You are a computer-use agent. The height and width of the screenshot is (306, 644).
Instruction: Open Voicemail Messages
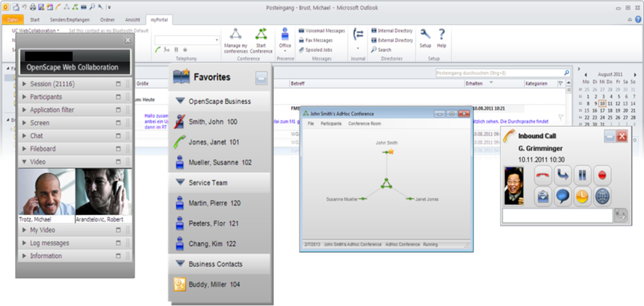[x=322, y=30]
